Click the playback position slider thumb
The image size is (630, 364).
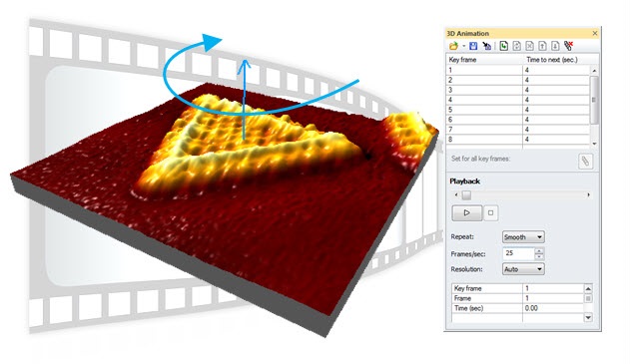point(466,195)
